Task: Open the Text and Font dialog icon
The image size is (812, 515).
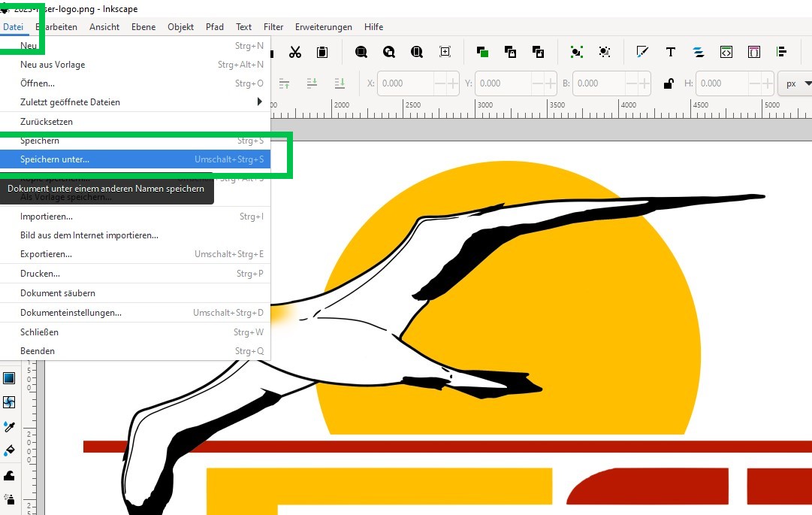Action: (x=671, y=52)
